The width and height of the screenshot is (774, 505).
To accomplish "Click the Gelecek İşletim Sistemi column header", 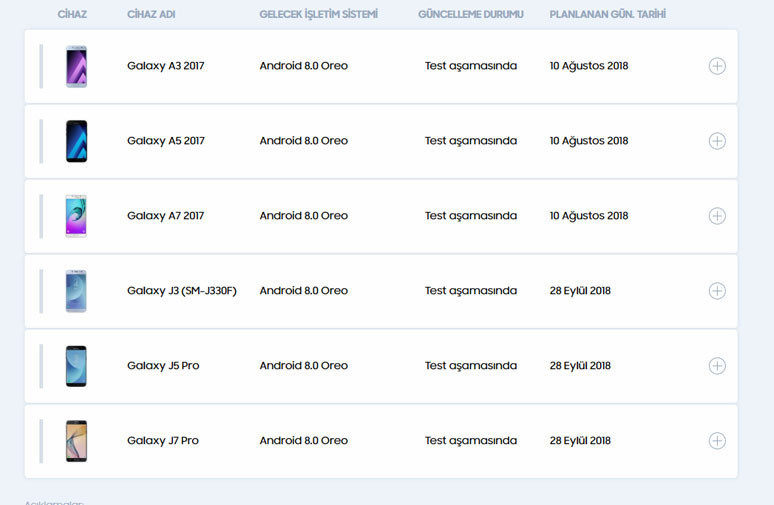I will (319, 15).
